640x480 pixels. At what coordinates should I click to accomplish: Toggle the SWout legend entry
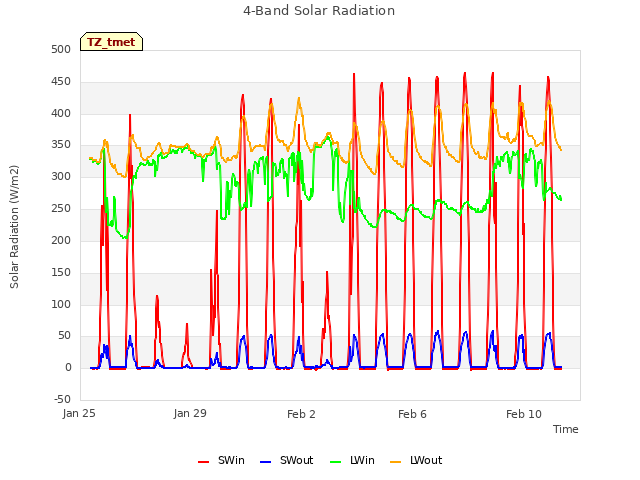(287, 460)
